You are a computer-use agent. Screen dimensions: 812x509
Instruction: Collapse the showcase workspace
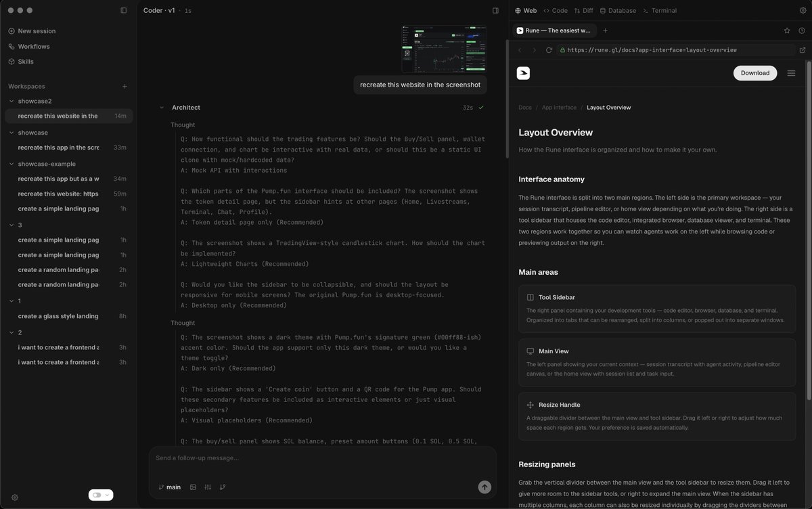(x=11, y=133)
